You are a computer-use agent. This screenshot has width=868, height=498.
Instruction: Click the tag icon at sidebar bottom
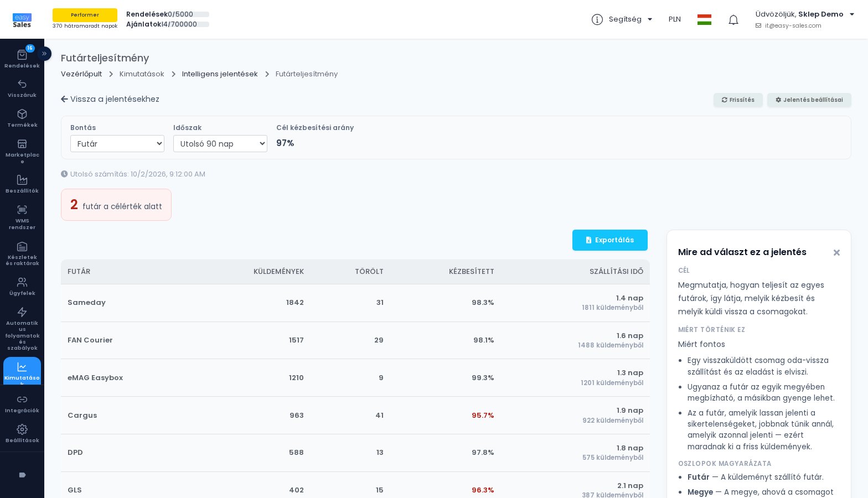[22, 475]
